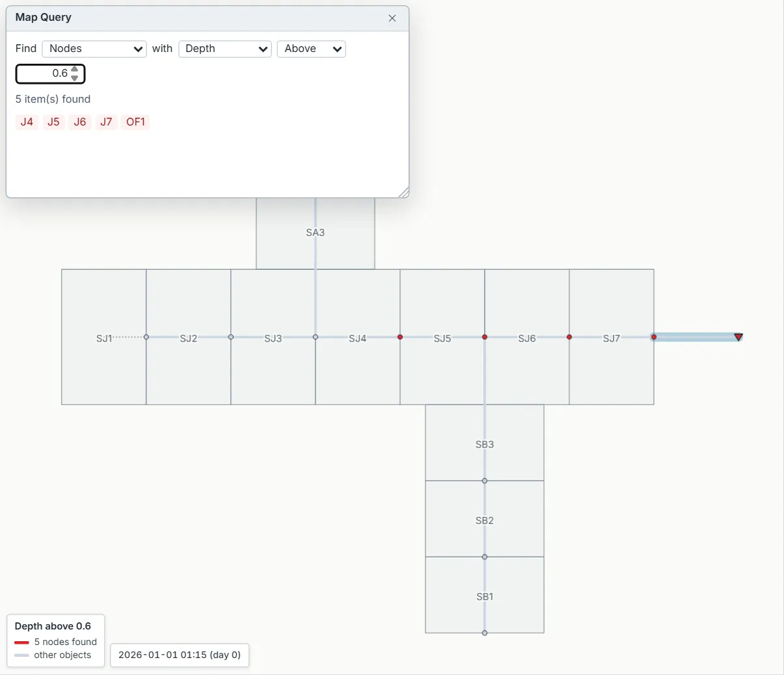Click the dialog resize grip icon
The image size is (784, 675).
(403, 192)
